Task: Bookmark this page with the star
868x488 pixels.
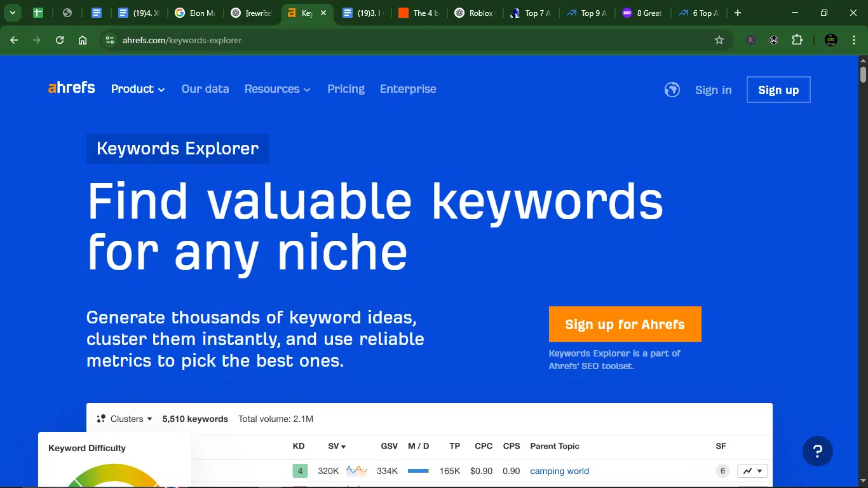Action: (x=719, y=40)
